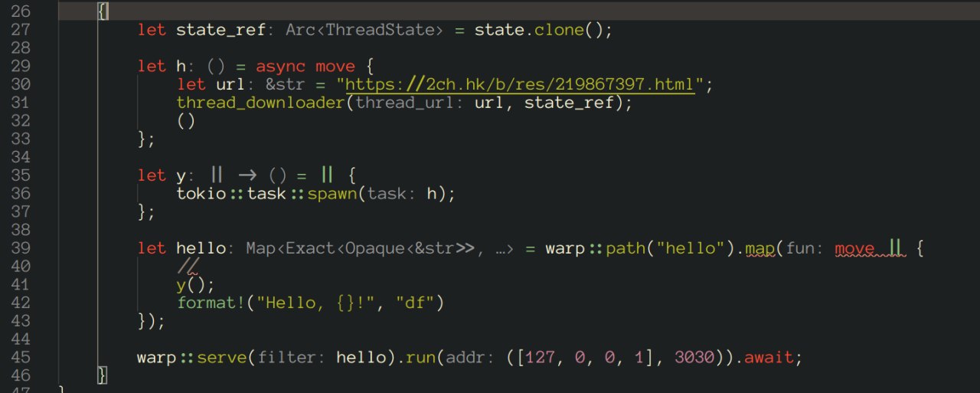
Task: Click the Arc<ThreadState> type hint
Action: 364,30
